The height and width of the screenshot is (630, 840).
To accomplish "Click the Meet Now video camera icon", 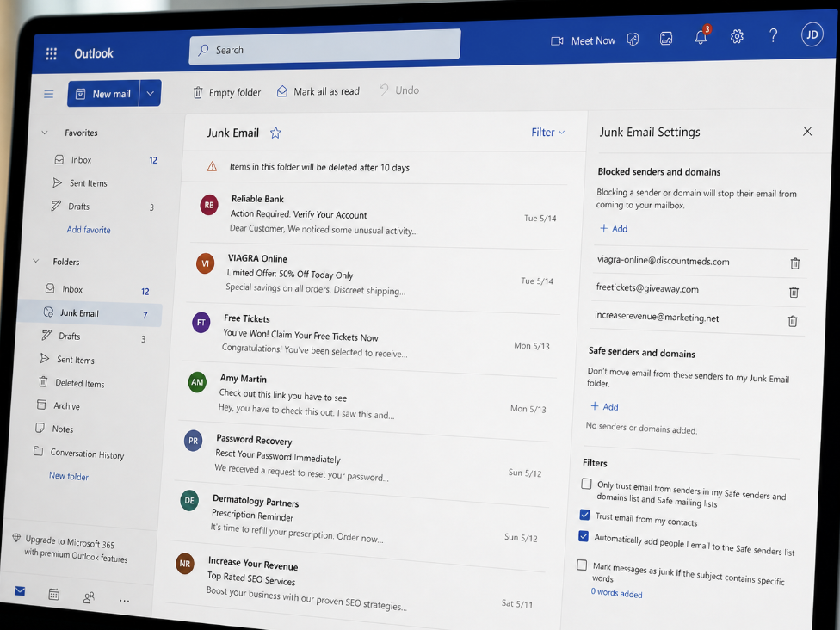I will 557,40.
